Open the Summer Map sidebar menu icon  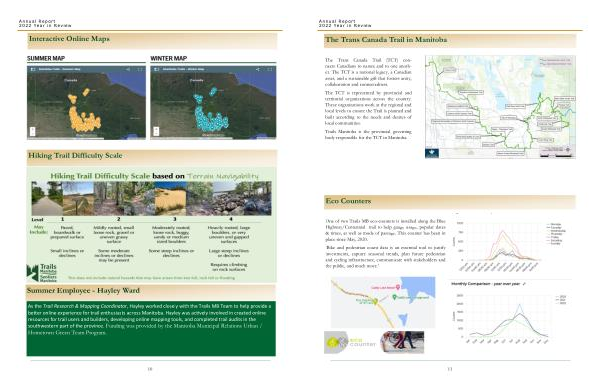point(33,69)
